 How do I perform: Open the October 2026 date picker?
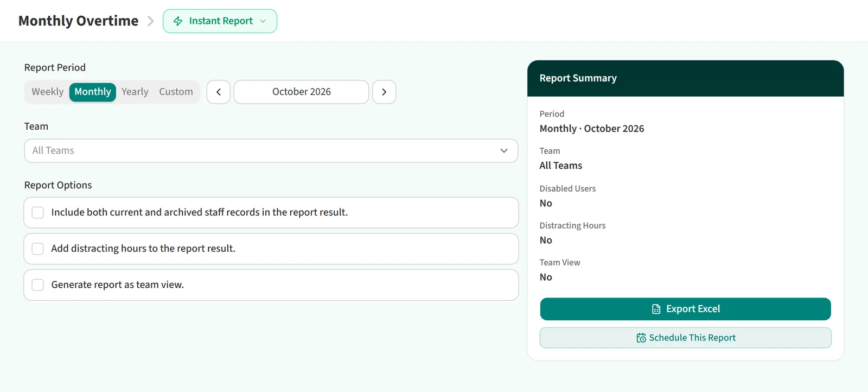click(301, 92)
